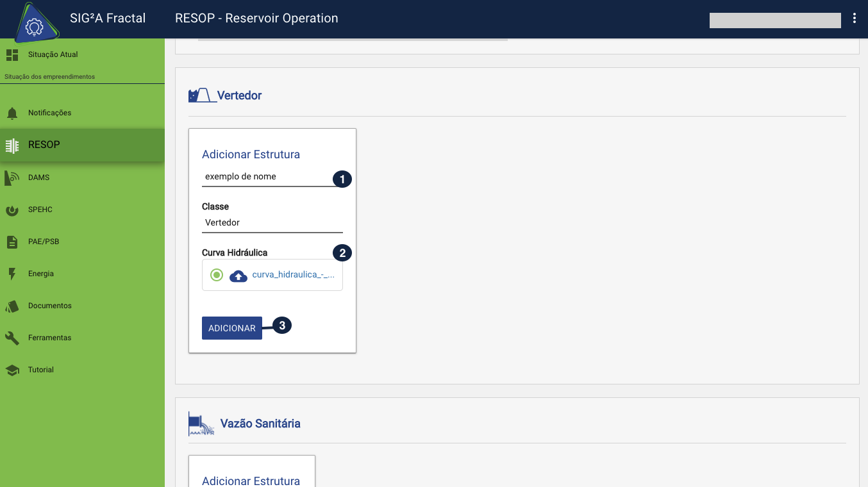Click the SPEHC sidebar icon
The image size is (868, 487).
[12, 210]
